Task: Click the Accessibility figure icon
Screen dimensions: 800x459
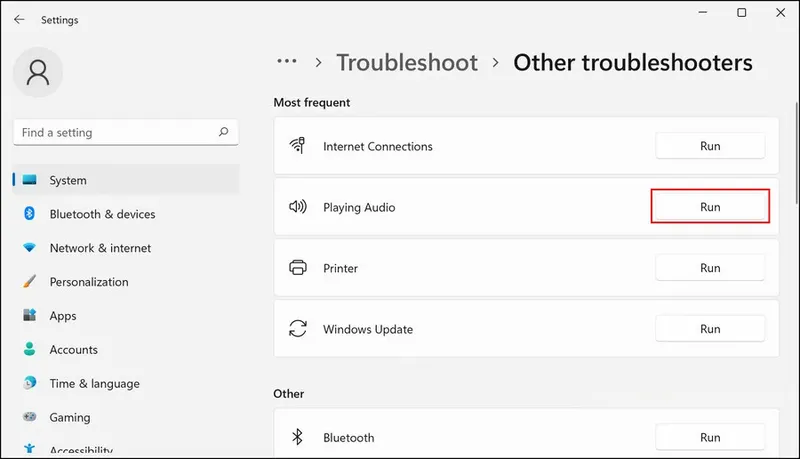Action: (30, 449)
